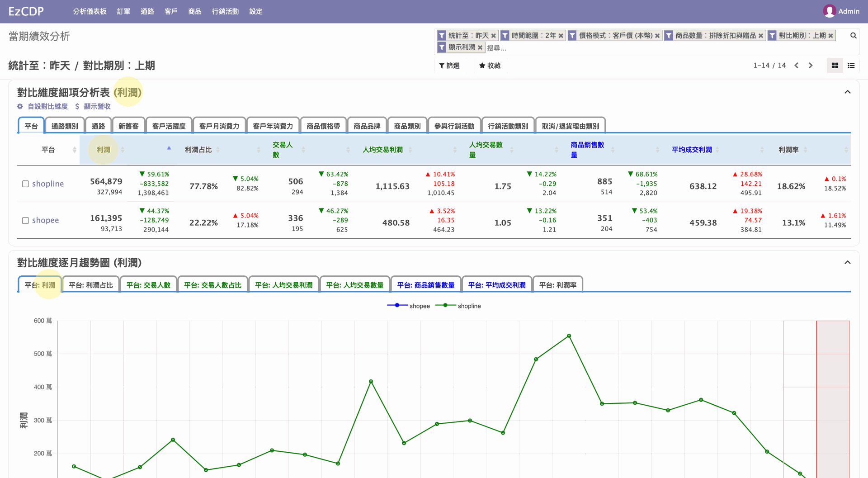
Task: Remove the 價格模式 filter tag
Action: [x=657, y=36]
